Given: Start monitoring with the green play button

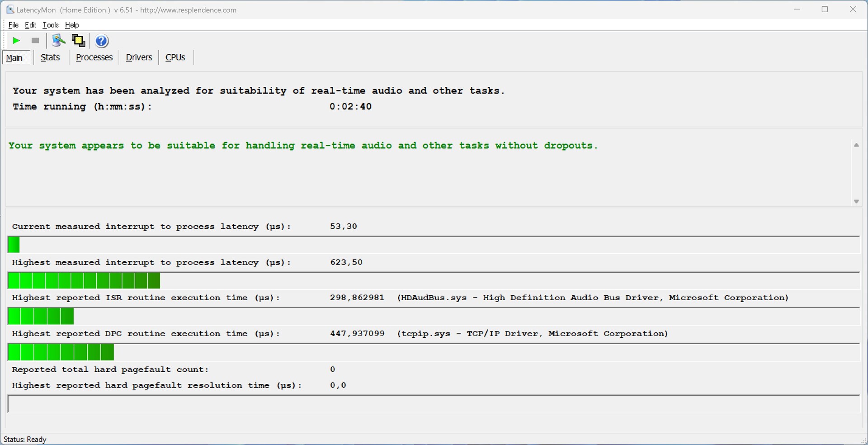Looking at the screenshot, I should click(x=16, y=41).
